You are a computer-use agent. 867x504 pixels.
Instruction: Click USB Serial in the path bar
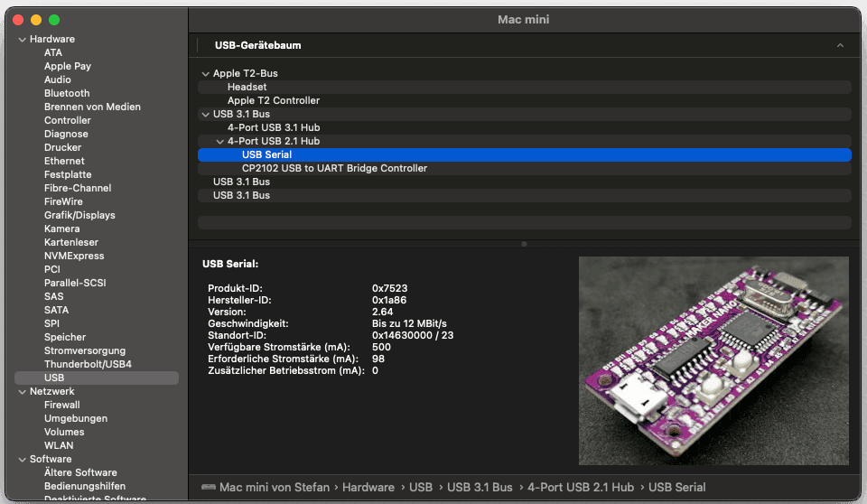point(676,488)
